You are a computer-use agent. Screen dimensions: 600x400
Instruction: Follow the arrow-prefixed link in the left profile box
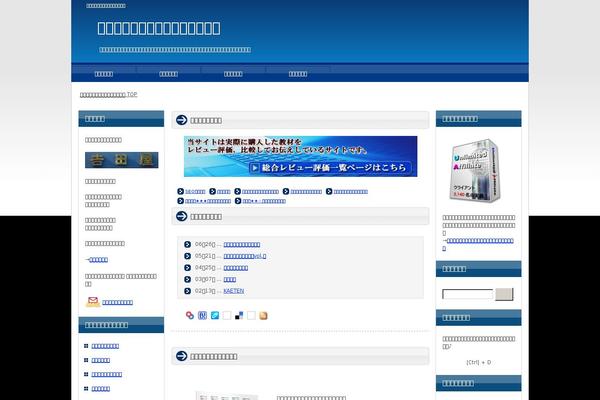click(x=96, y=260)
